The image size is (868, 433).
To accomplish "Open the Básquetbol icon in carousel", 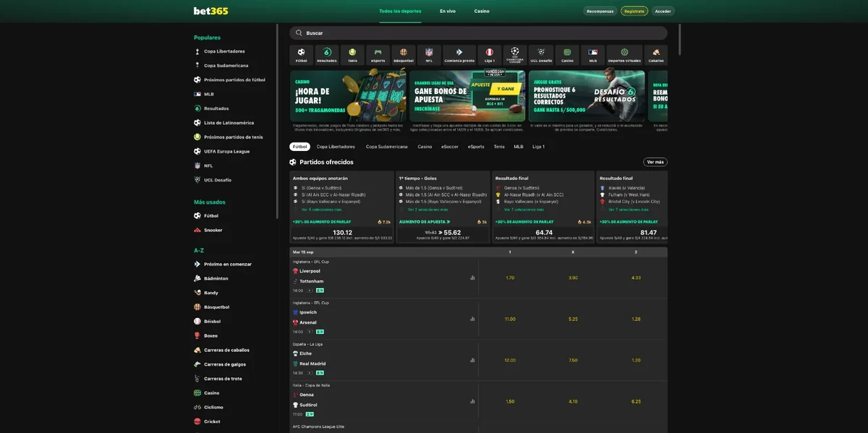I will [x=403, y=55].
